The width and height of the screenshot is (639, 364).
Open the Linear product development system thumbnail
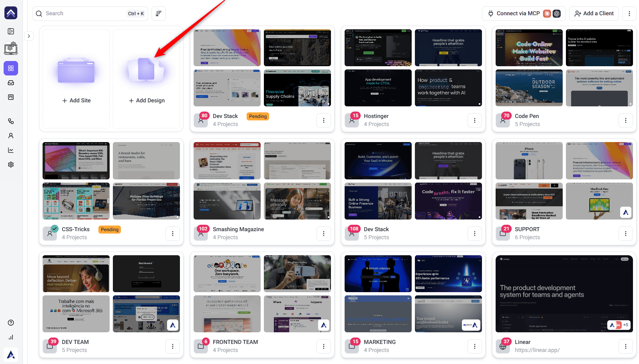click(x=564, y=294)
